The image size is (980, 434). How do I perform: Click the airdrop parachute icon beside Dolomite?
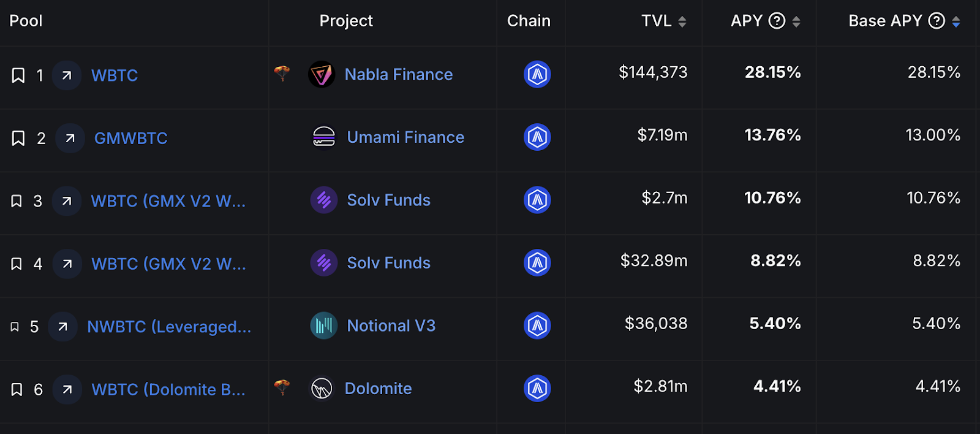[x=282, y=387]
